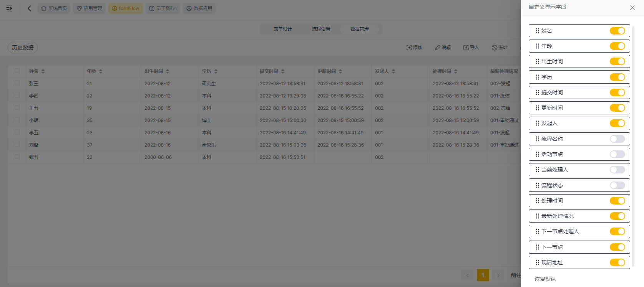This screenshot has height=287, width=644.
Task: Enable the 活动节点 field switch
Action: pos(617,154)
